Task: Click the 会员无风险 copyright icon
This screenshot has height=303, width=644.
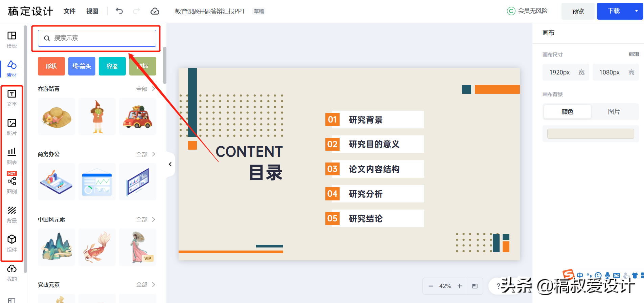Action: [511, 11]
